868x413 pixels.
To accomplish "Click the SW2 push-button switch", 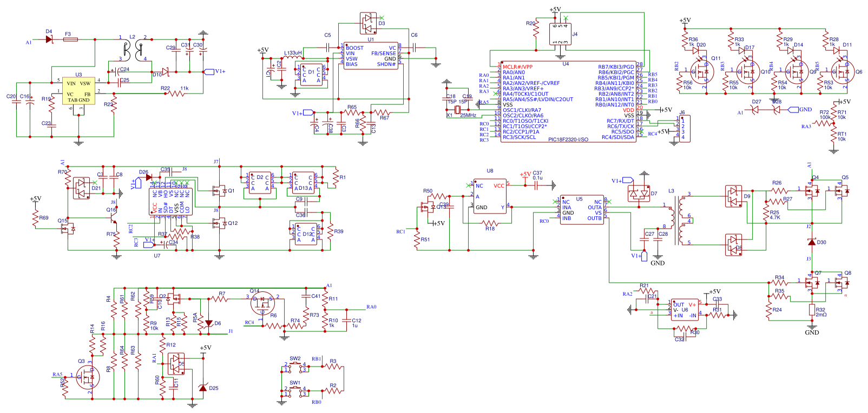I will tap(295, 367).
